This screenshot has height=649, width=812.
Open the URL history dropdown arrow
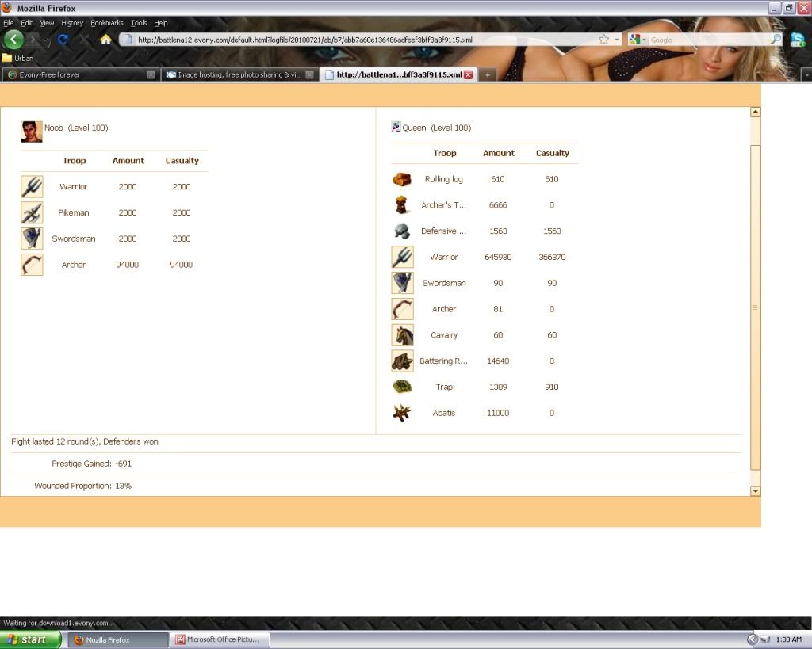click(x=617, y=40)
